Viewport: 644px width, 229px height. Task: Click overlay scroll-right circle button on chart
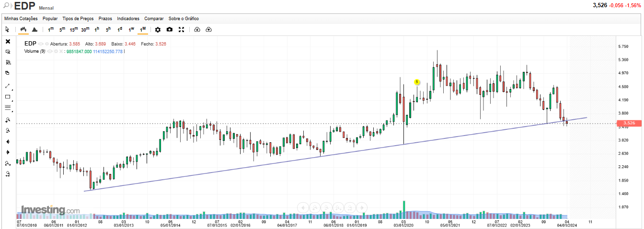pos(363,207)
